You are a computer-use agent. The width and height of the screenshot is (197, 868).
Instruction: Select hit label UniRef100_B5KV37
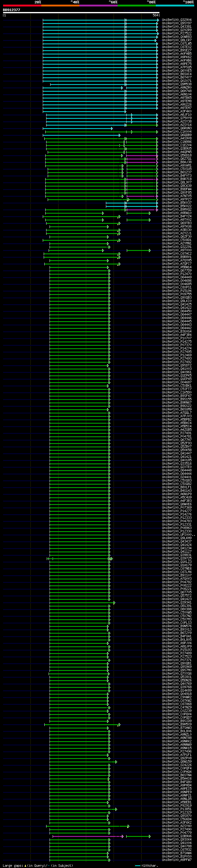(177, 203)
